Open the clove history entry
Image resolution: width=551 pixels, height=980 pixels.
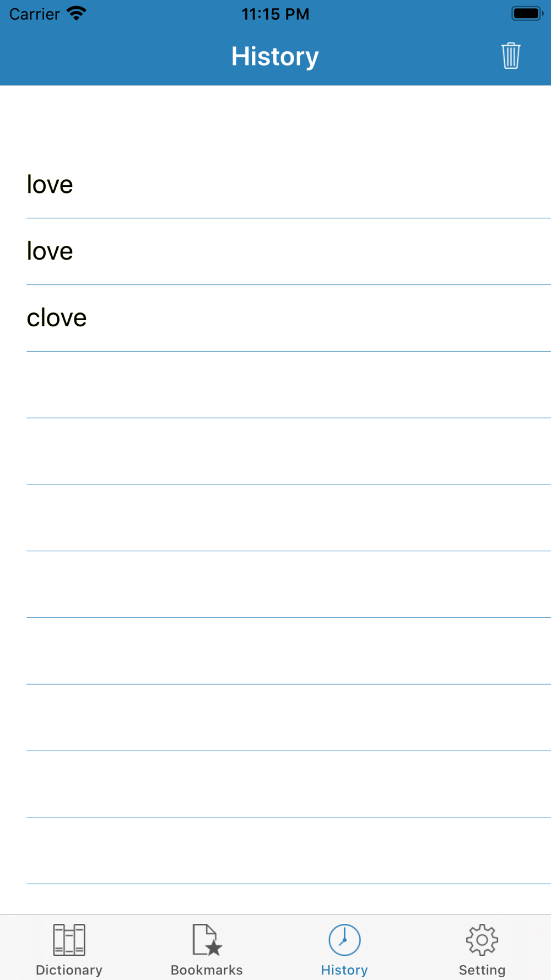tap(275, 318)
